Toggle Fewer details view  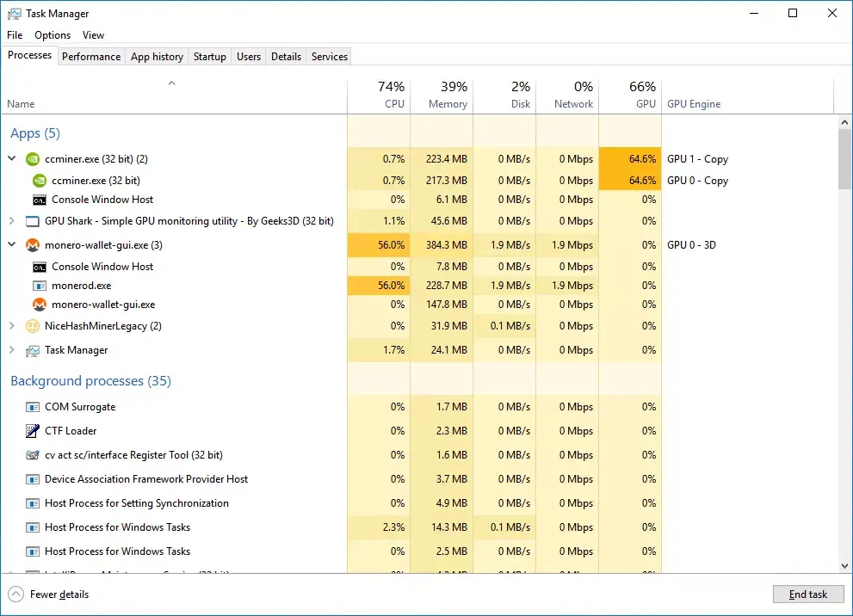point(50,594)
